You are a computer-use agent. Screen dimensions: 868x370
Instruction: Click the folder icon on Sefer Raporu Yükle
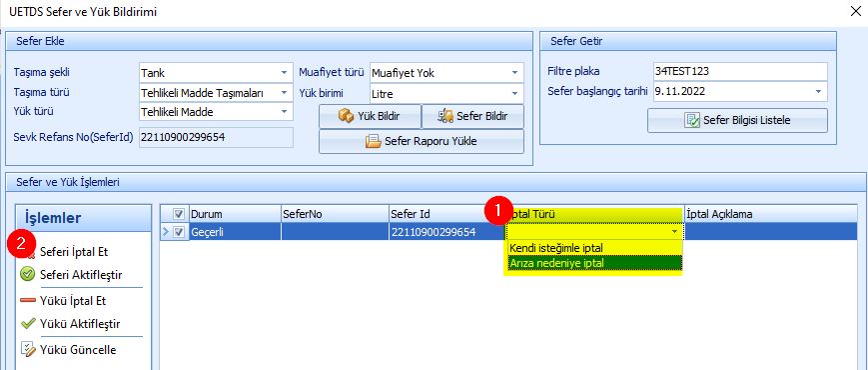pyautogui.click(x=374, y=141)
